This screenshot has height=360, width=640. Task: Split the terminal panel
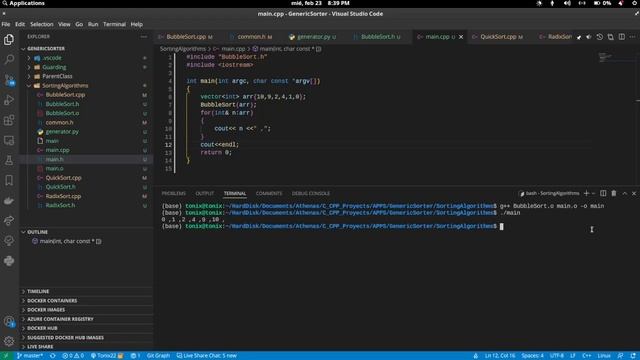(603, 193)
